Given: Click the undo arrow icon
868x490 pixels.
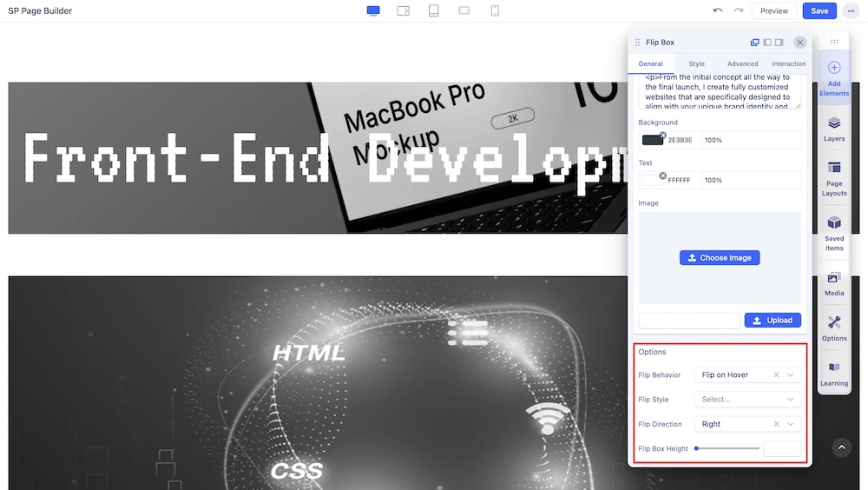Looking at the screenshot, I should [718, 10].
